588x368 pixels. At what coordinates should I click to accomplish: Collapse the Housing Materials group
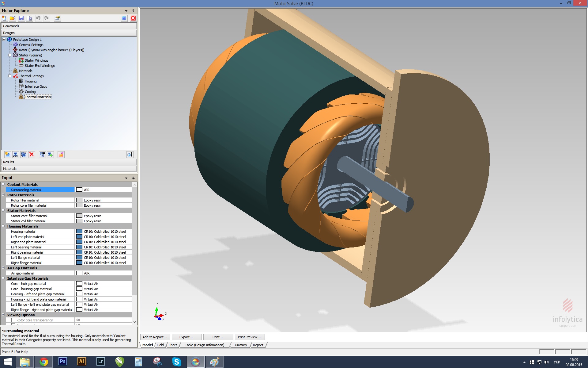click(3, 226)
